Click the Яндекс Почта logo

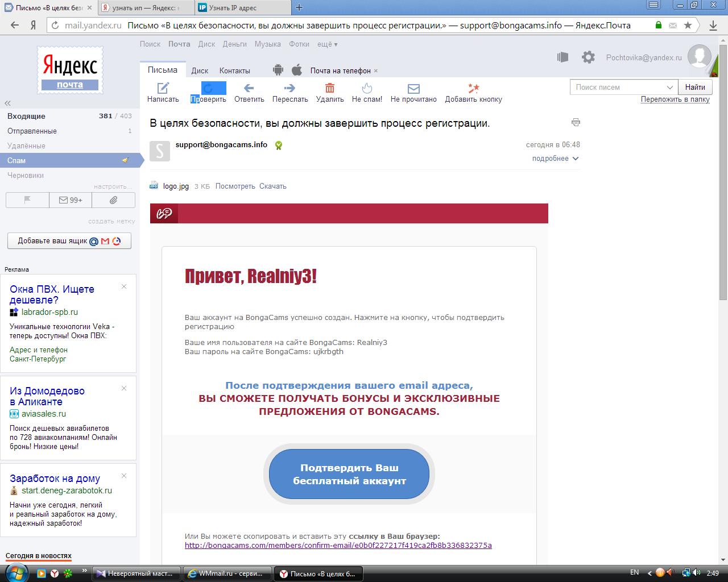click(70, 70)
